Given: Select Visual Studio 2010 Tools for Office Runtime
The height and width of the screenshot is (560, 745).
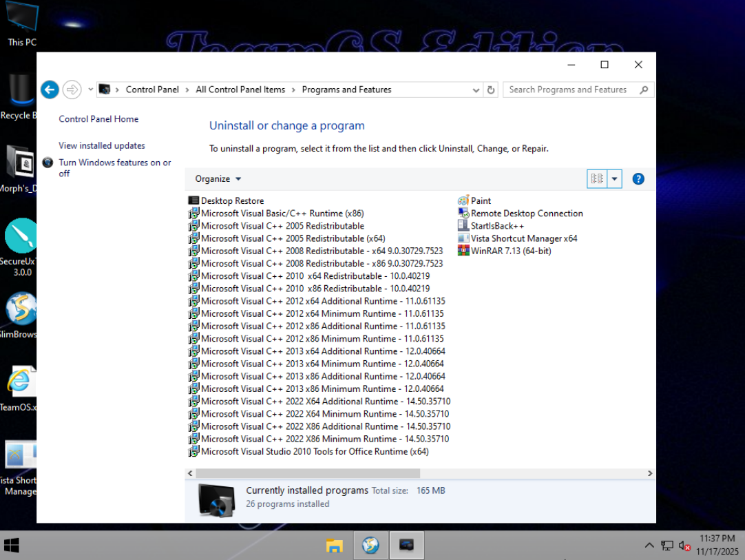Looking at the screenshot, I should click(x=308, y=452).
